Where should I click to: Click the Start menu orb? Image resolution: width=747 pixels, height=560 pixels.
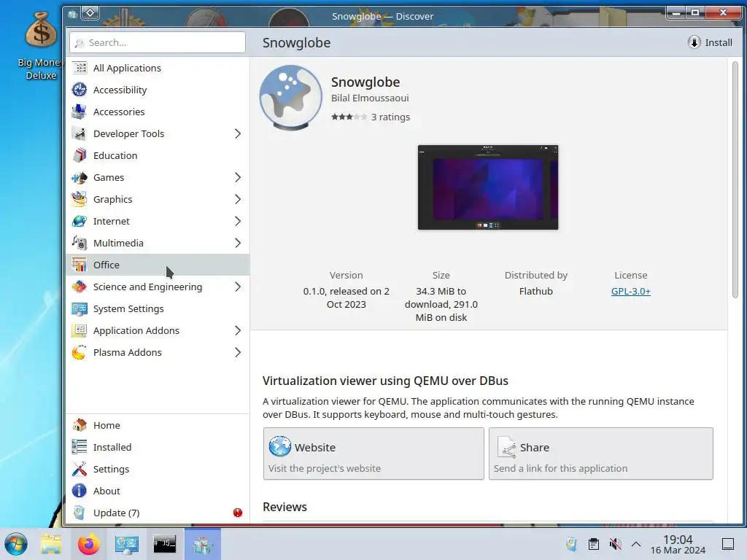tap(16, 544)
